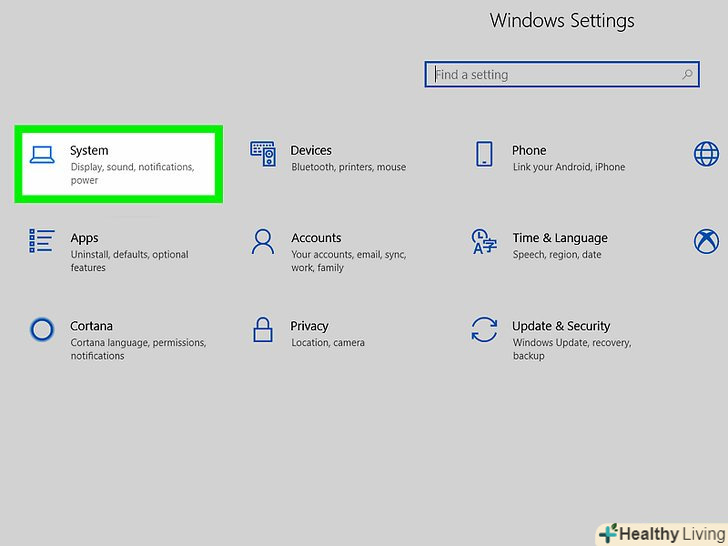Click 'Link your Android, iPhone' description
Viewport: 728px width, 546px height.
tap(569, 167)
